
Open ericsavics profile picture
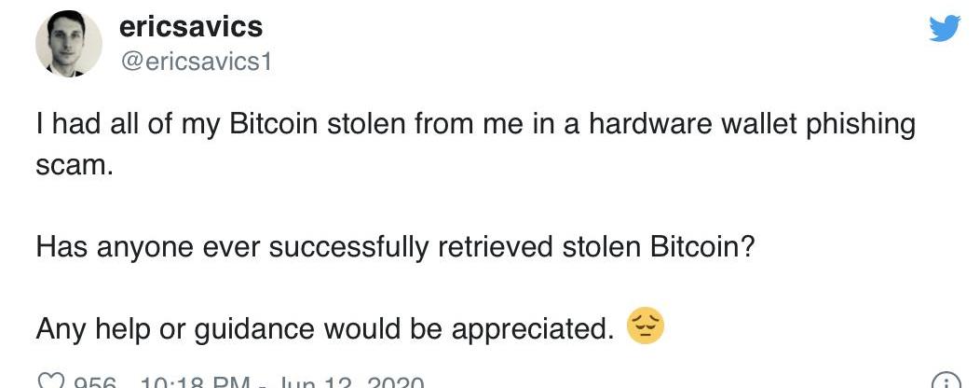click(68, 45)
